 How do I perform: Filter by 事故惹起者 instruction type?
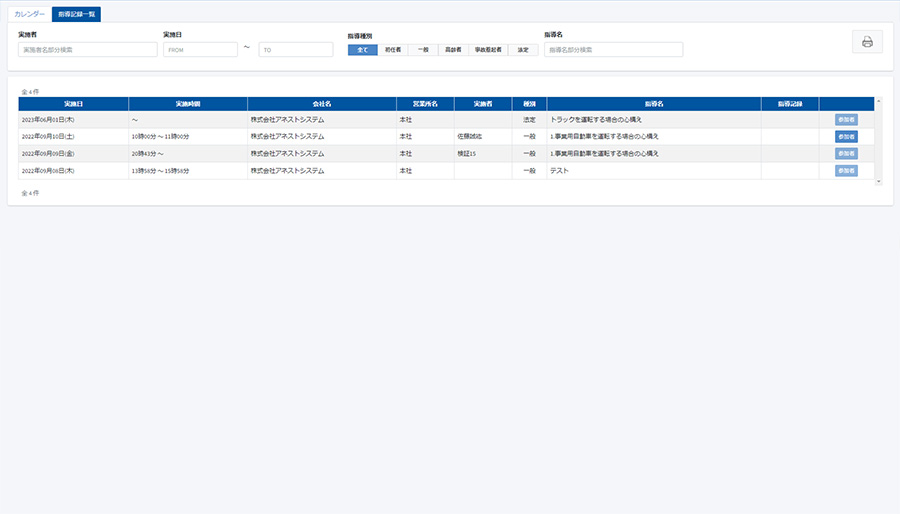(488, 49)
